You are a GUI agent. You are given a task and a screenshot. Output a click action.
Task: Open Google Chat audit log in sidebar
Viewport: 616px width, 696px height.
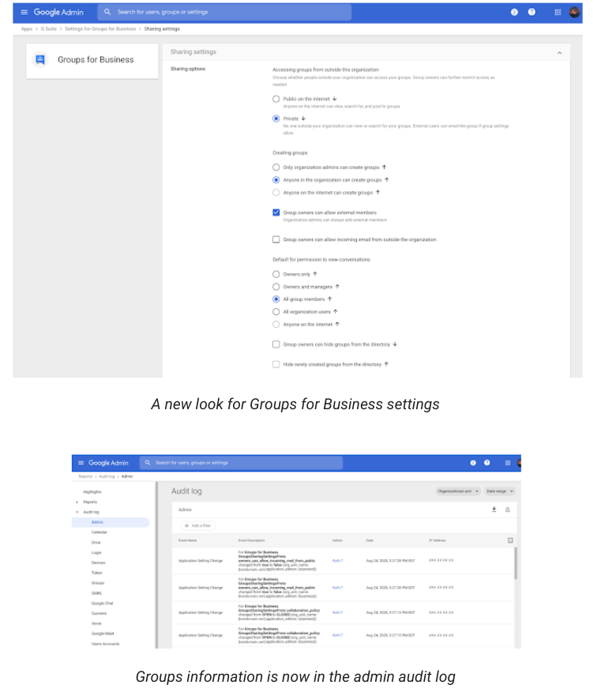[103, 604]
